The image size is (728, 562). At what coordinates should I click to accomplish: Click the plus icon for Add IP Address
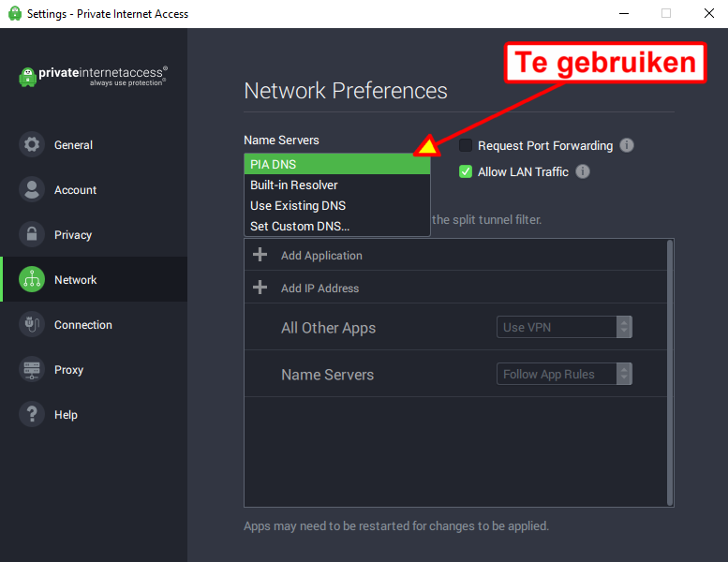[x=260, y=288]
